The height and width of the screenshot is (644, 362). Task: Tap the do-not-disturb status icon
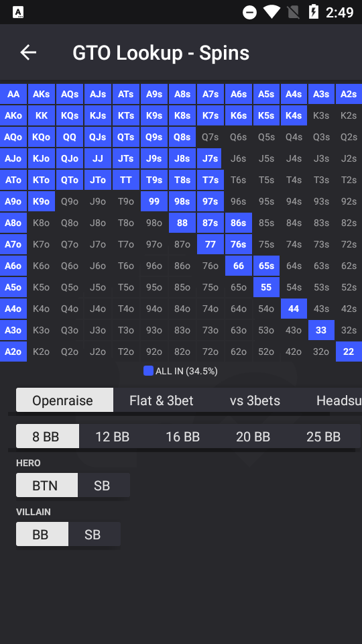249,12
